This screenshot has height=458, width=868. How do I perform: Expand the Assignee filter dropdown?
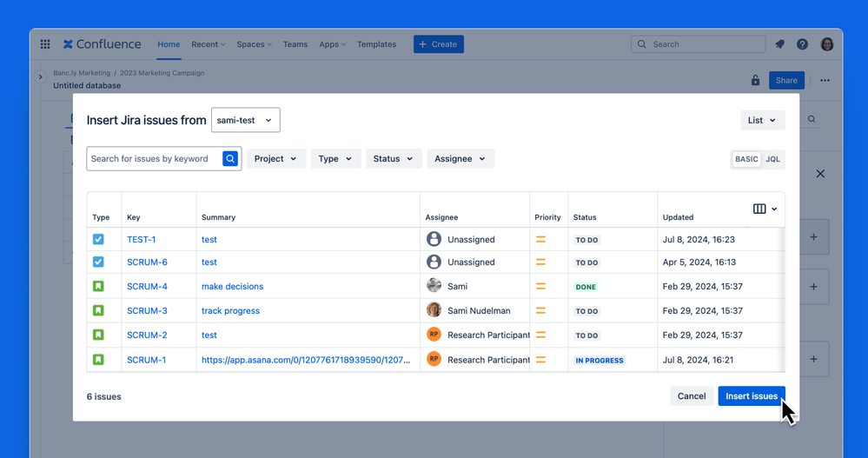point(461,159)
